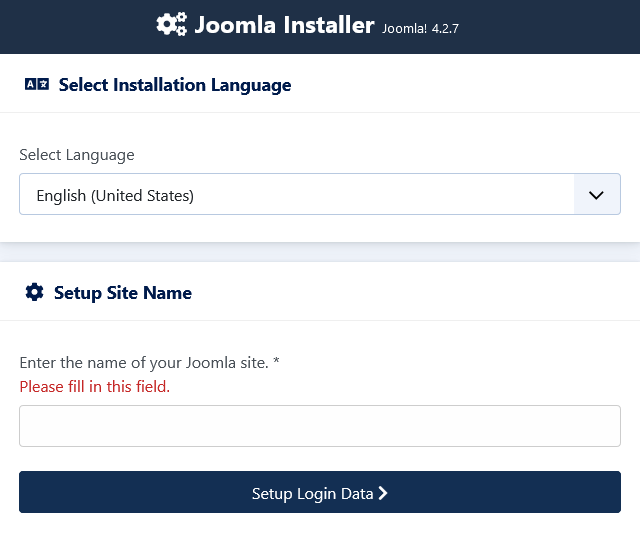Screen dimensions: 640x539
Task: Click the language translate icon
Action: pyautogui.click(x=37, y=84)
